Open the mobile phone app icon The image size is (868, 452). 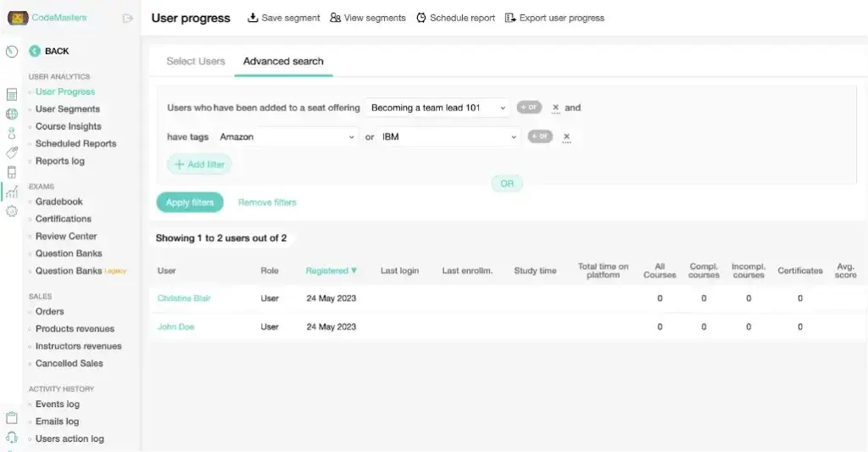click(12, 172)
